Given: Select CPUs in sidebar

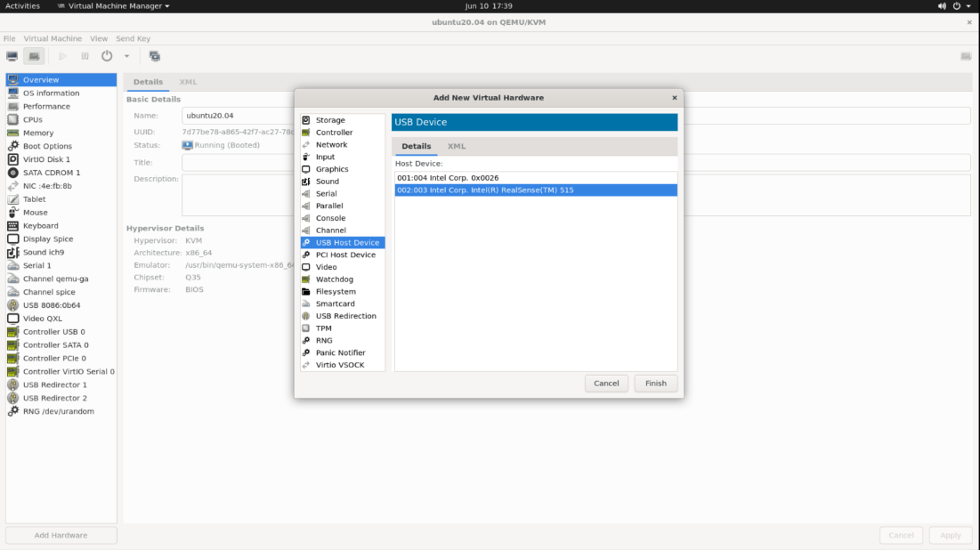Looking at the screenshot, I should (x=61, y=119).
